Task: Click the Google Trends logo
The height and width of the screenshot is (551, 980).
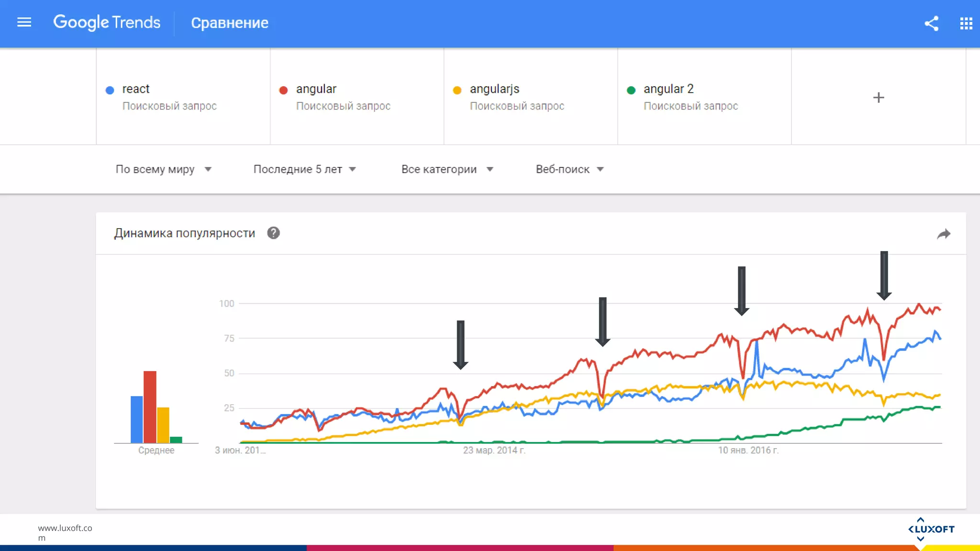Action: pos(107,22)
